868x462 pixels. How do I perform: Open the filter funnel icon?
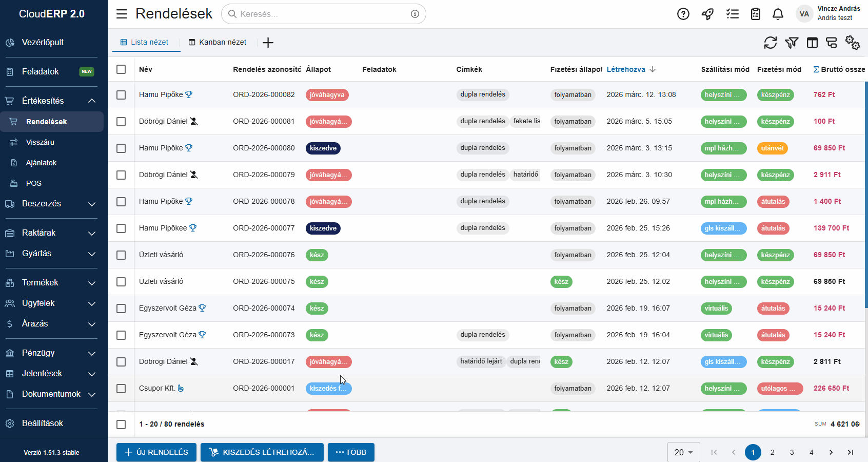point(792,43)
